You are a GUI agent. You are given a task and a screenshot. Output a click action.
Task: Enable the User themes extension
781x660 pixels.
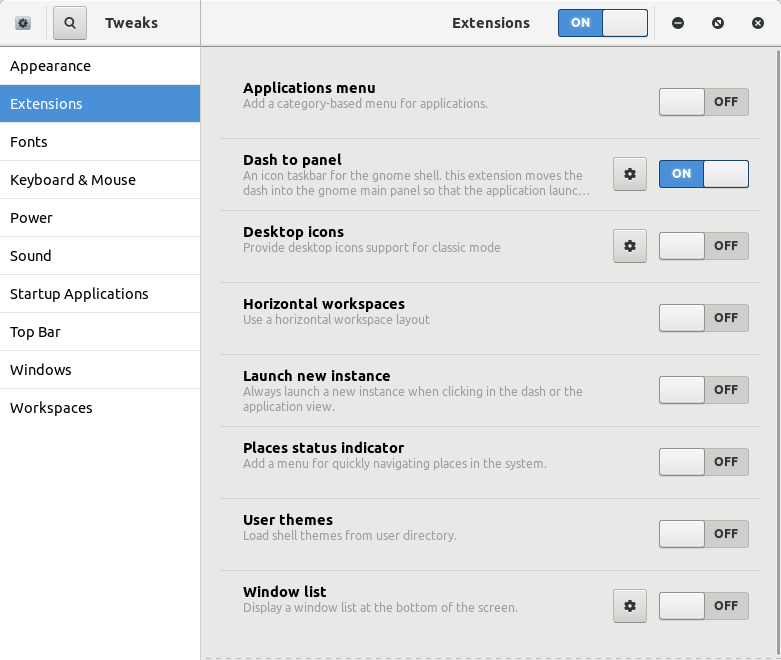(x=703, y=534)
